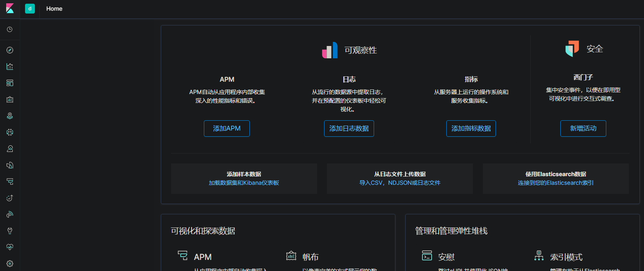Click the 日志 column heading
This screenshot has width=644, height=271.
(x=349, y=79)
